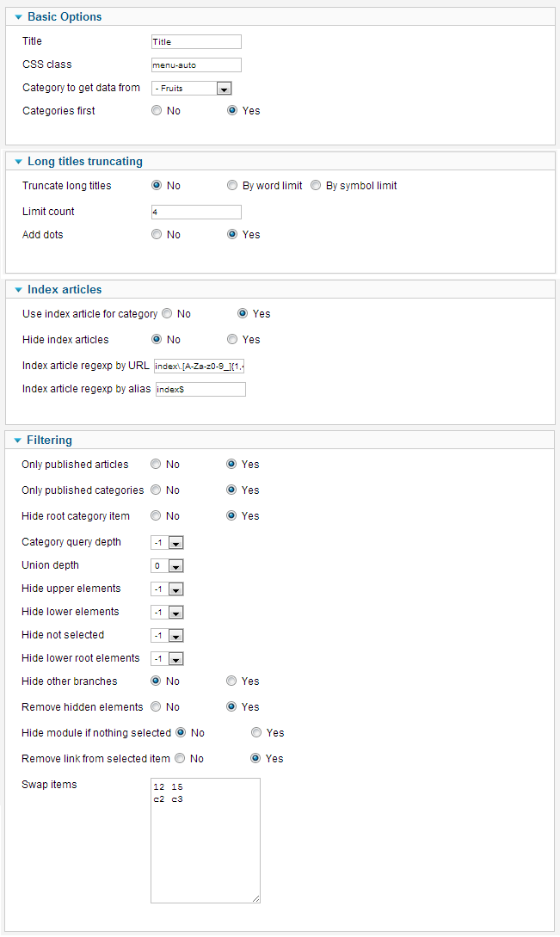Collapse the Basic Options section arrow
Image resolution: width=560 pixels, height=937 pixels.
pos(19,17)
